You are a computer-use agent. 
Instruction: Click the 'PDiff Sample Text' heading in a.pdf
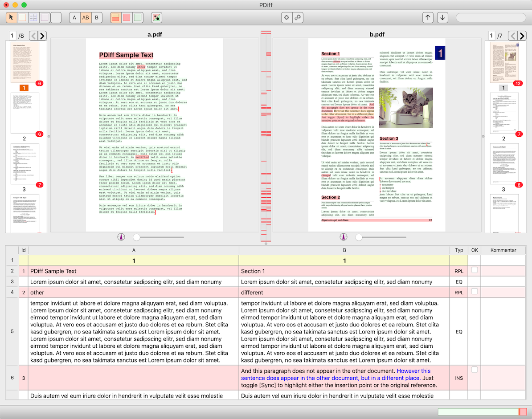pyautogui.click(x=126, y=55)
